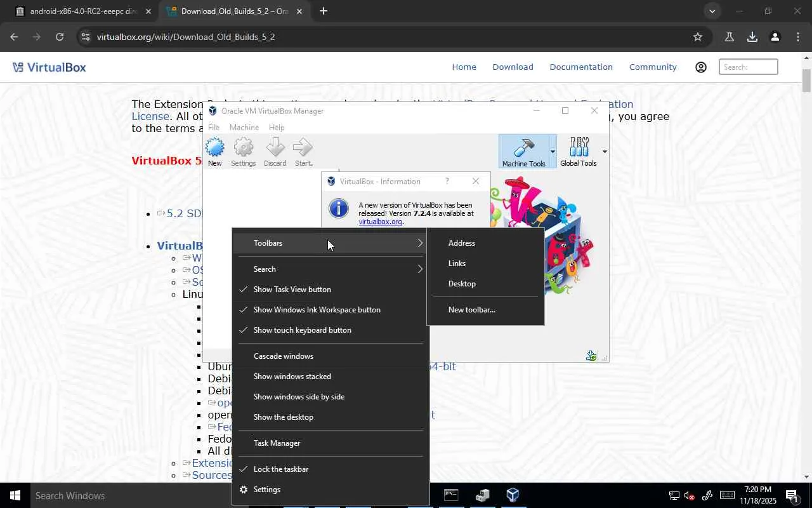Screen dimensions: 812x508
Task: Toggle Show touch keyboard button
Action: click(x=331, y=330)
